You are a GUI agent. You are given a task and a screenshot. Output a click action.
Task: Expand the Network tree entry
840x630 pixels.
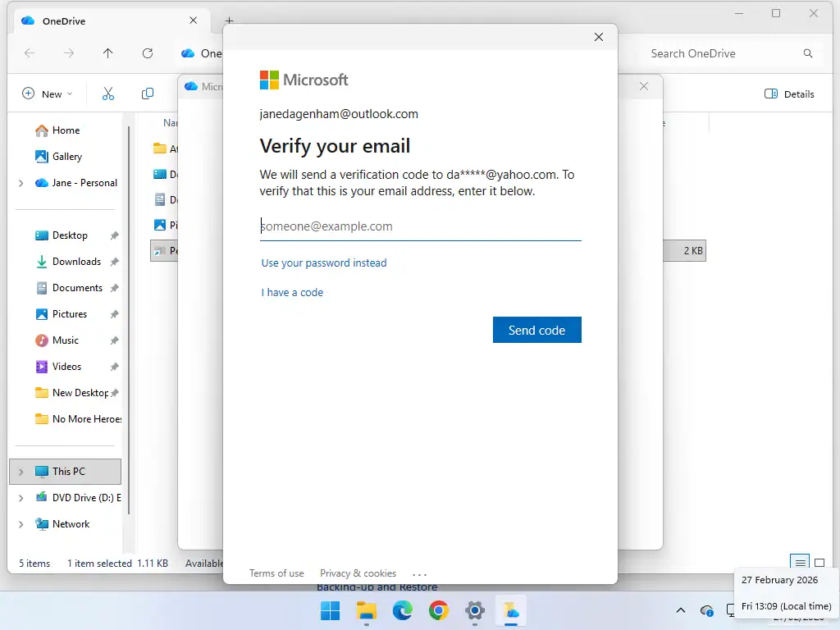[x=21, y=523]
